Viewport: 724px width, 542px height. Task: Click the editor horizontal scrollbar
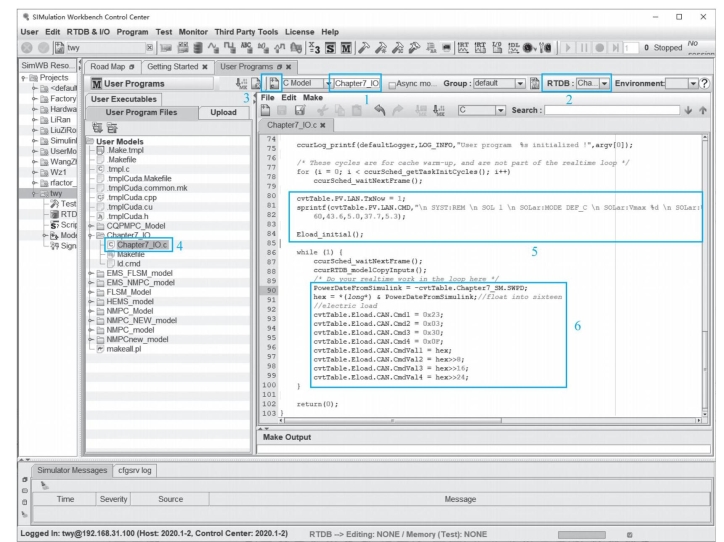392,421
